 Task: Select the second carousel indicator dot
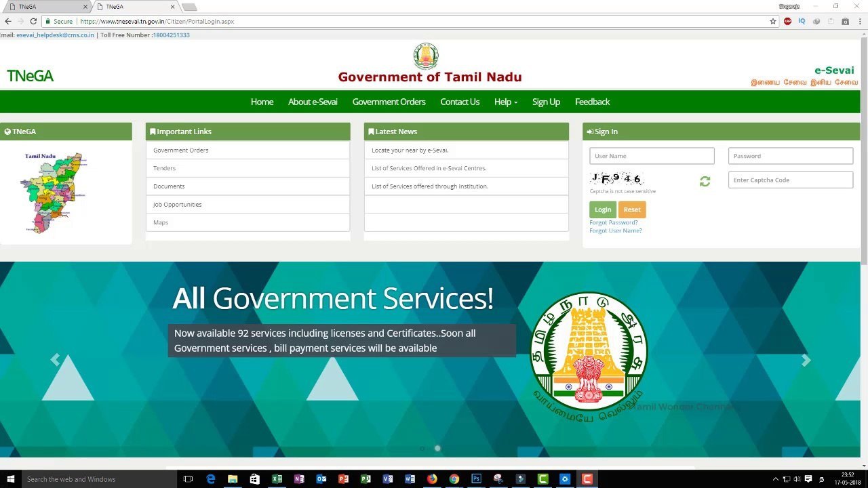(x=437, y=448)
